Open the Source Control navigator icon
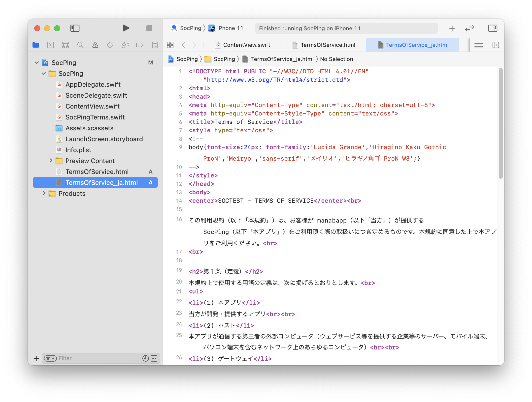The width and height of the screenshot is (532, 402). 51,45
